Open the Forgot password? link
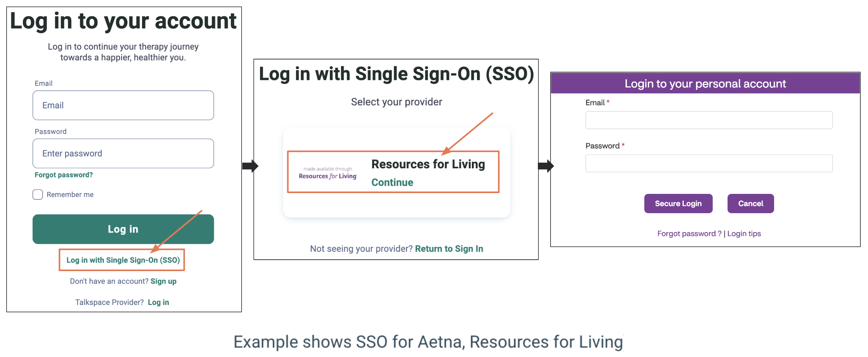The width and height of the screenshot is (868, 357). coord(64,175)
